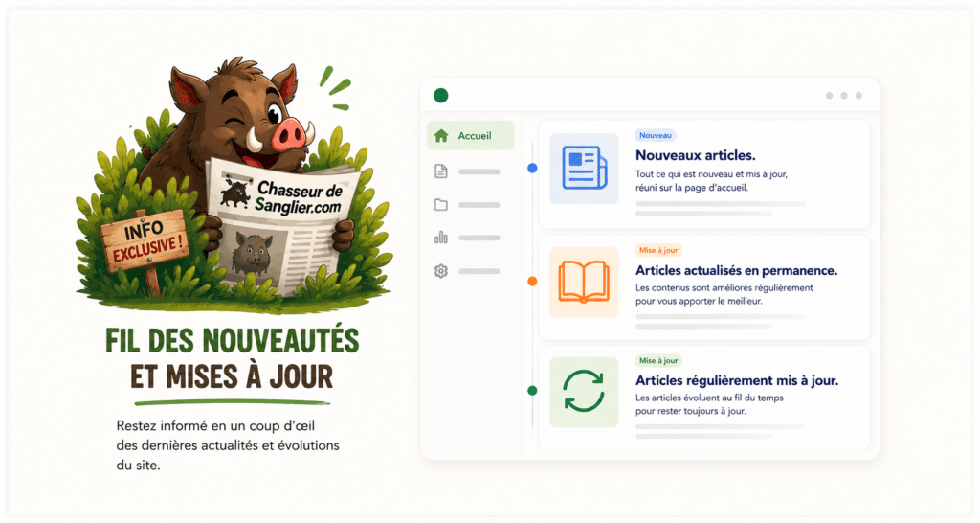Image resolution: width=980 pixels, height=523 pixels.
Task: Click the wooden "Info Exclusive !" sign
Action: [x=145, y=240]
